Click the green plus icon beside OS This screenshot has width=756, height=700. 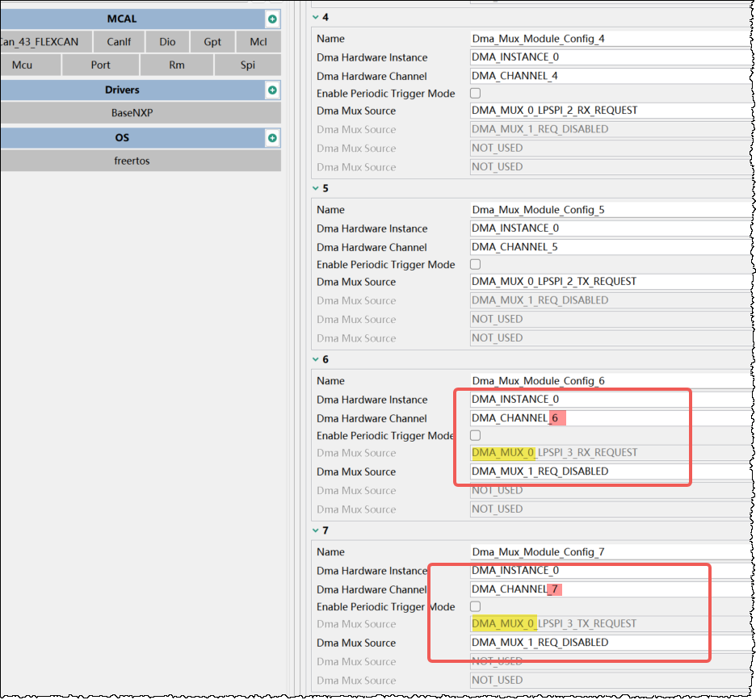point(272,137)
